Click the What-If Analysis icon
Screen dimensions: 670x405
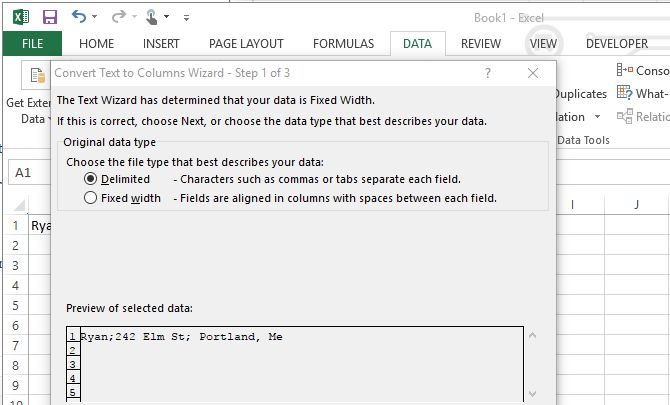click(625, 93)
